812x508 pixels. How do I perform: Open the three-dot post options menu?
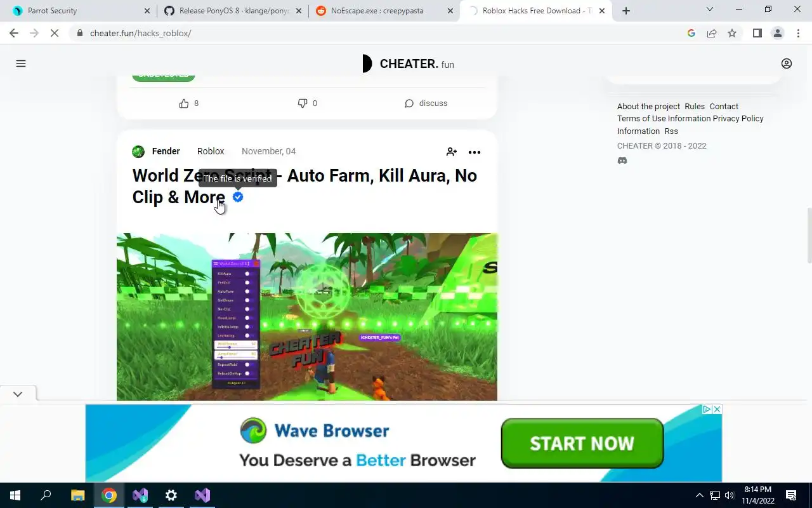[475, 152]
